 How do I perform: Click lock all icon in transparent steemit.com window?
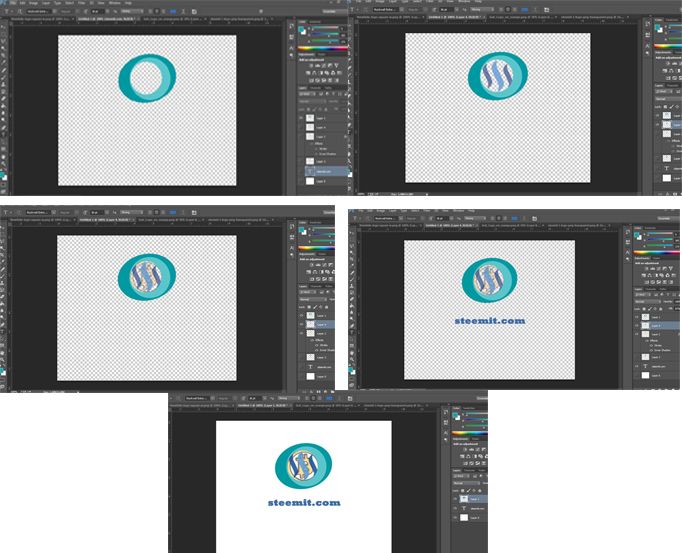[x=661, y=308]
